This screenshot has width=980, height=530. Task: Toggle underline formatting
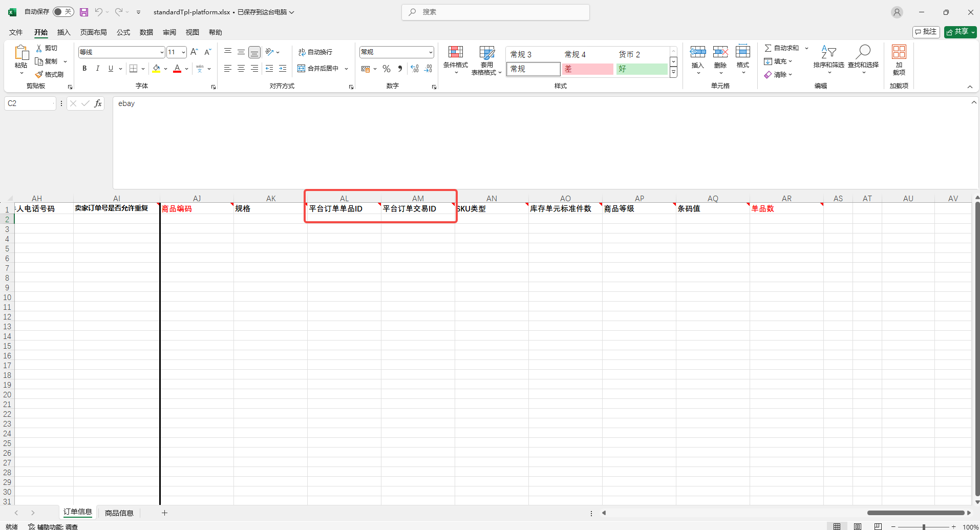click(x=111, y=69)
